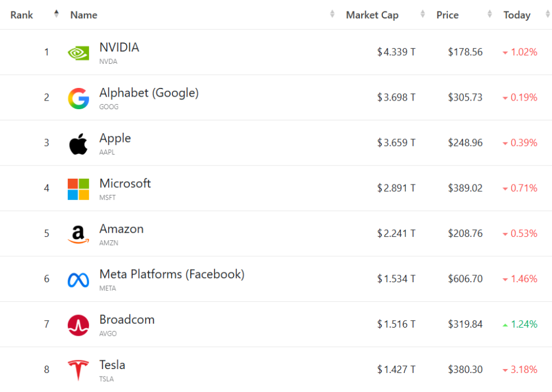Sort by Price column arrows
The width and height of the screenshot is (552, 392).
tap(490, 14)
